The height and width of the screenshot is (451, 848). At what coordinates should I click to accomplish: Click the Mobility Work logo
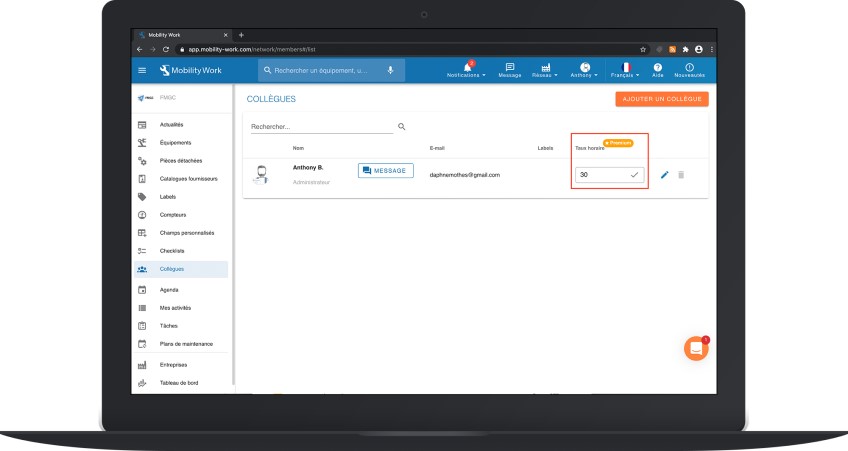[x=190, y=70]
